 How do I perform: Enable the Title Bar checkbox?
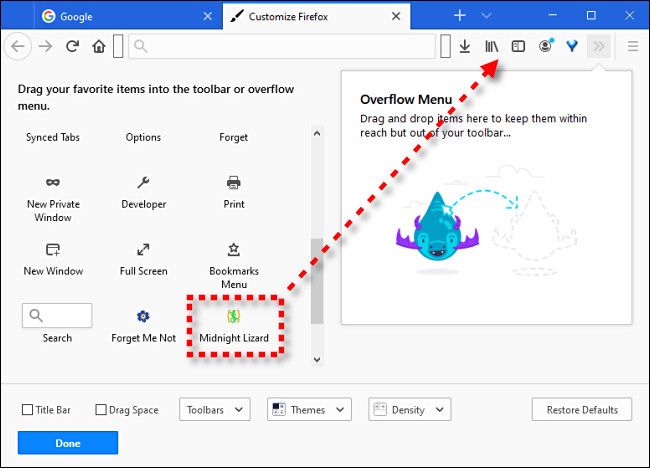pos(27,410)
